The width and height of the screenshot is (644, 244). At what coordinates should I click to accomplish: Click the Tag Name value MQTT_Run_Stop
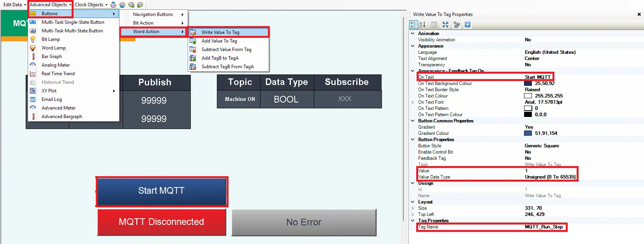tap(544, 227)
